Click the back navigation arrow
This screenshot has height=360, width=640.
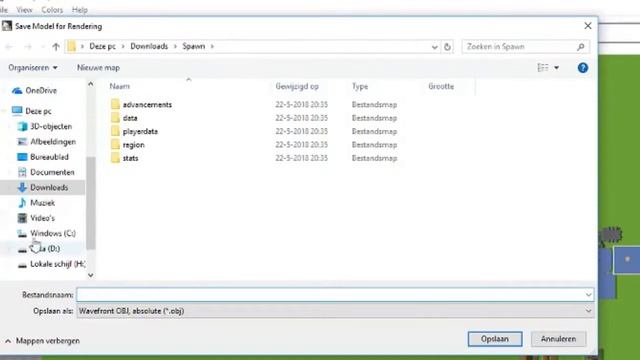click(9, 47)
